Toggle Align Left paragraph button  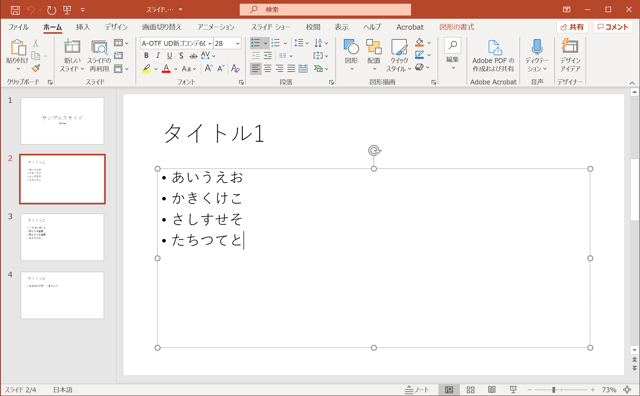click(x=256, y=68)
